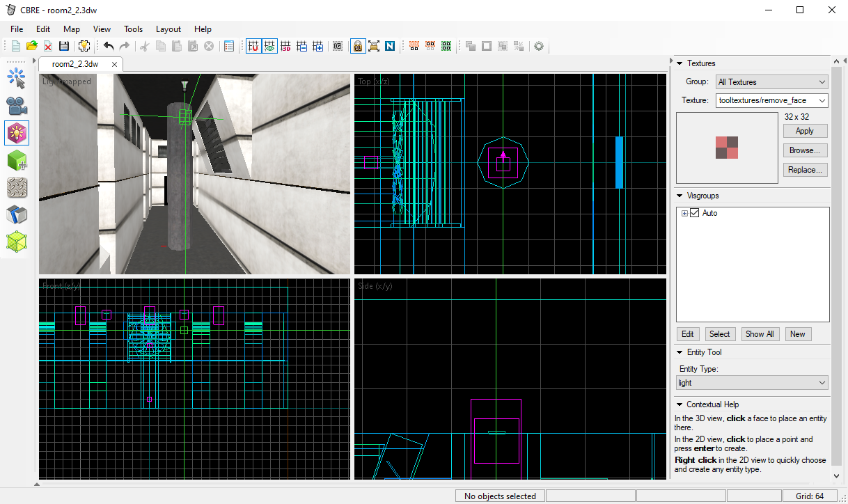Toggle snap to grid toolbar button

[x=253, y=46]
